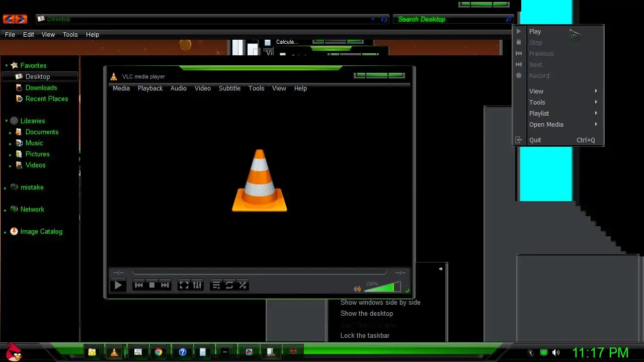The height and width of the screenshot is (362, 644).
Task: Open Calculator from the taskbar
Action: [x=203, y=352]
